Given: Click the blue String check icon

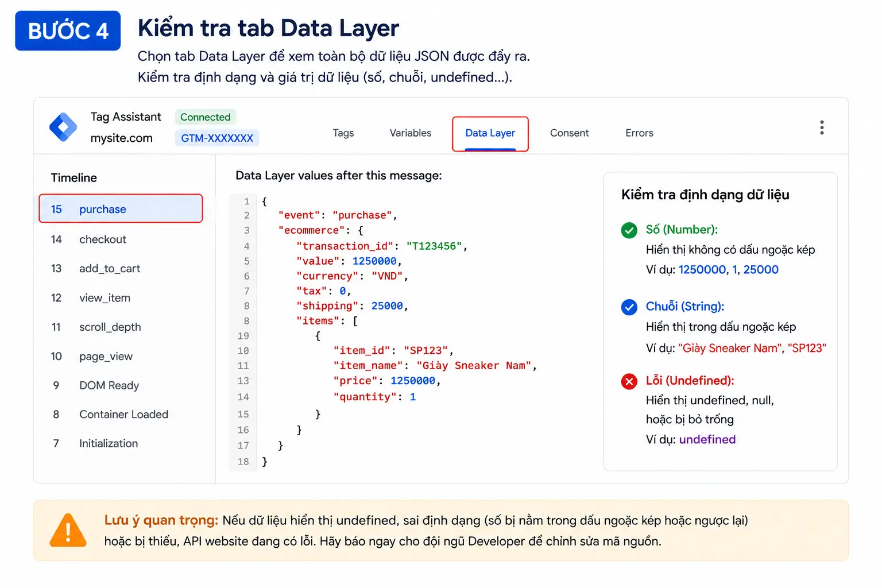Looking at the screenshot, I should (x=629, y=307).
